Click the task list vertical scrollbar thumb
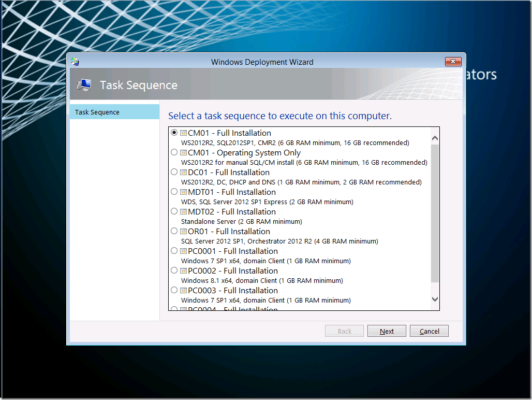 coord(435,213)
